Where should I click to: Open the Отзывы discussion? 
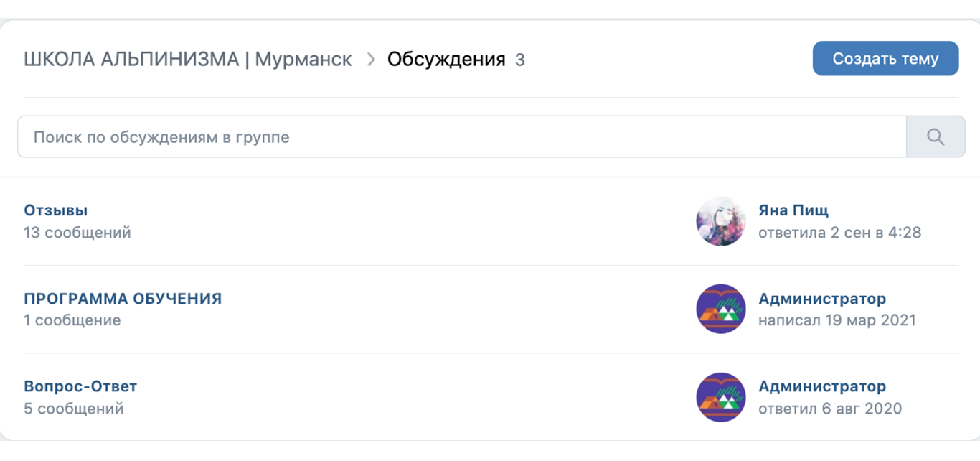coord(56,210)
